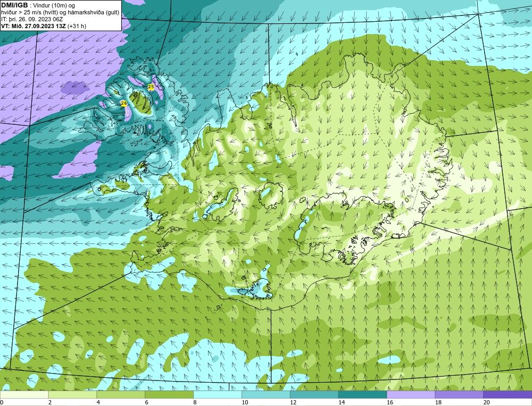Viewport: 532px width, 406px height.
Task: Click the dark teal 14–16 m/s legend swatch
Action: (x=362, y=394)
